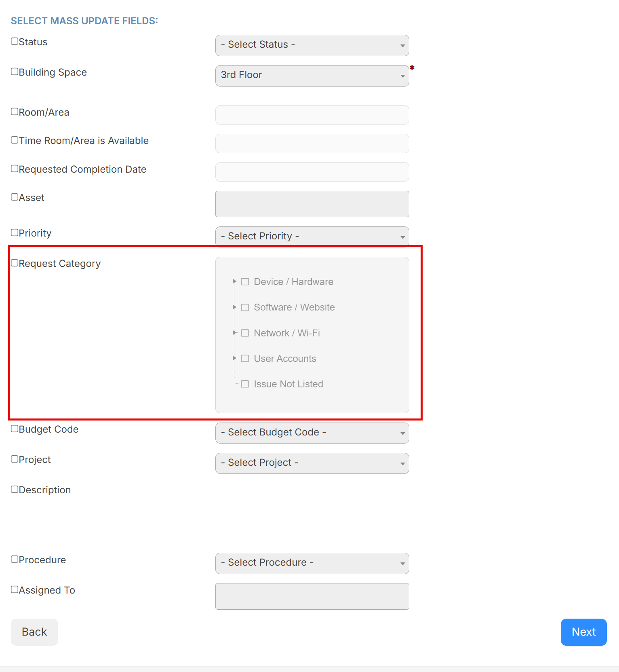Open the Select Budget Code dropdown
The height and width of the screenshot is (672, 619).
click(312, 433)
